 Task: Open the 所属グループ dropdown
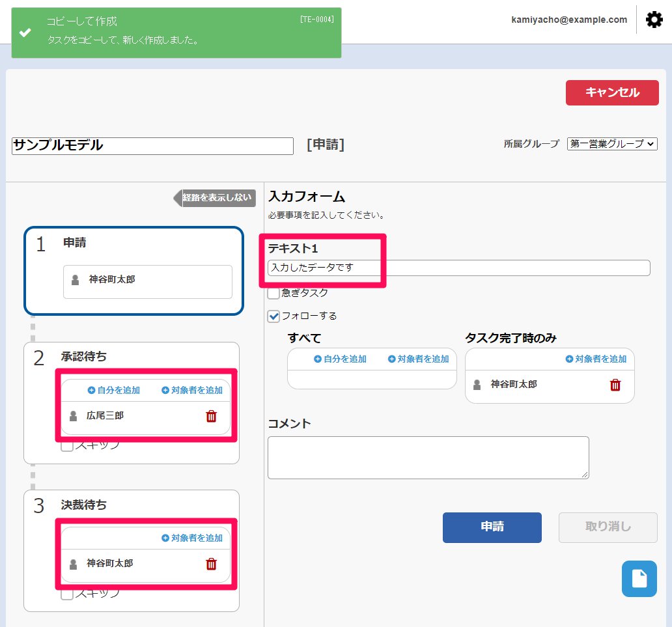[x=612, y=144]
